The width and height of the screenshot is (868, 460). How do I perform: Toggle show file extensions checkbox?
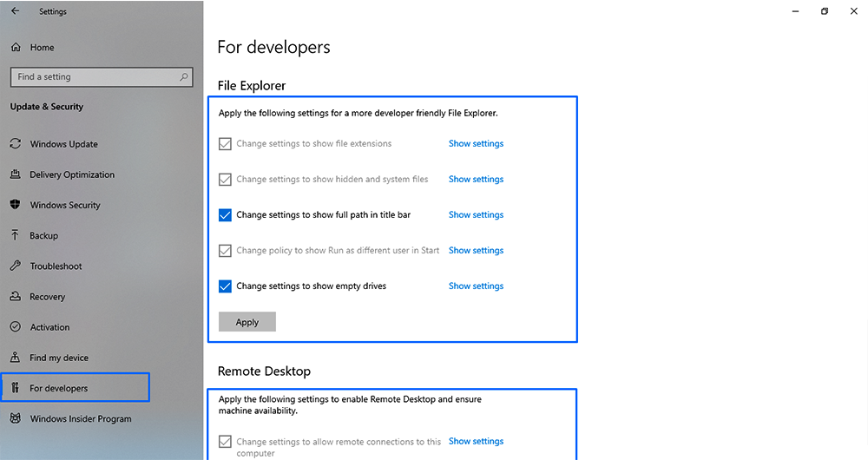225,144
